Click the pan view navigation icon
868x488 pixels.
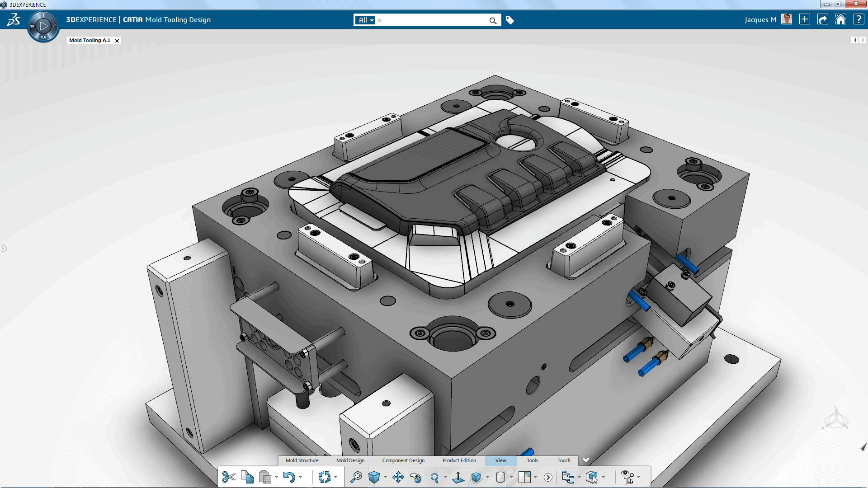(397, 477)
